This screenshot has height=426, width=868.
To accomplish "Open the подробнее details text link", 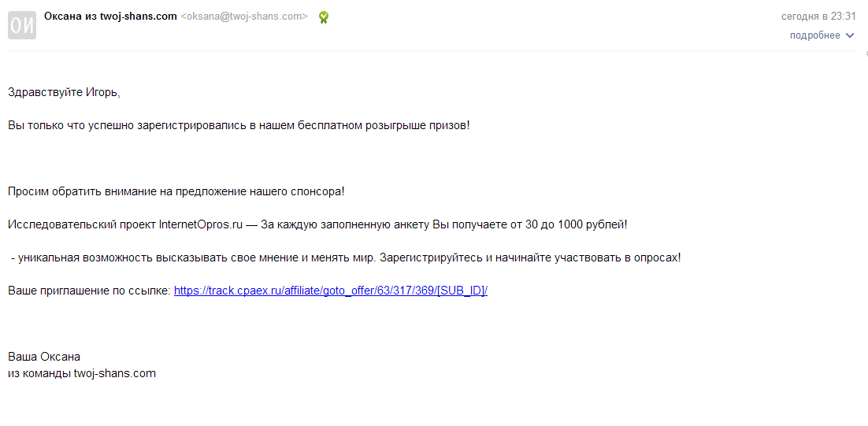I will pyautogui.click(x=814, y=35).
